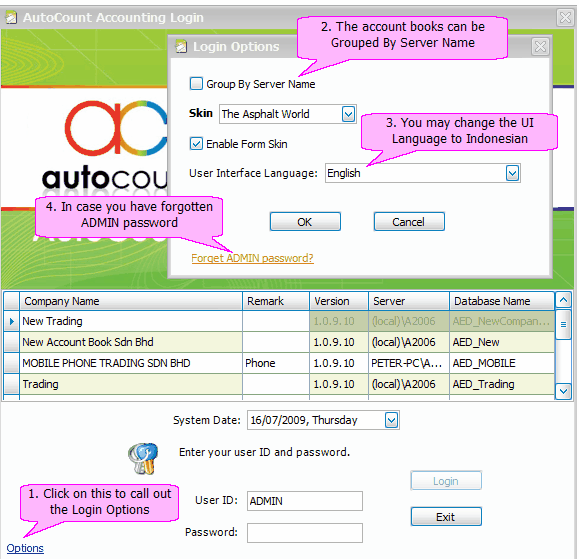
Task: Click the AED_New database cell
Action: point(502,342)
